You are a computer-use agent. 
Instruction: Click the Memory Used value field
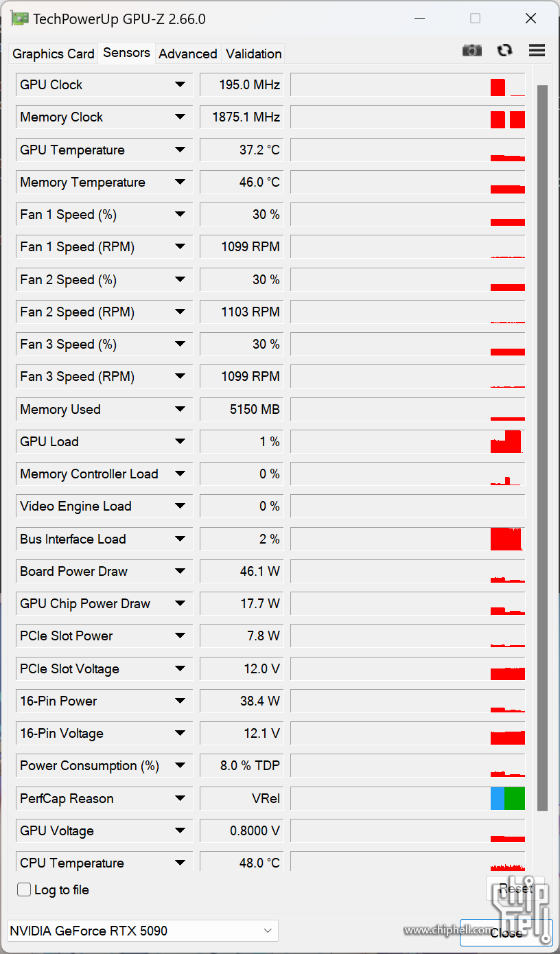[x=242, y=409]
